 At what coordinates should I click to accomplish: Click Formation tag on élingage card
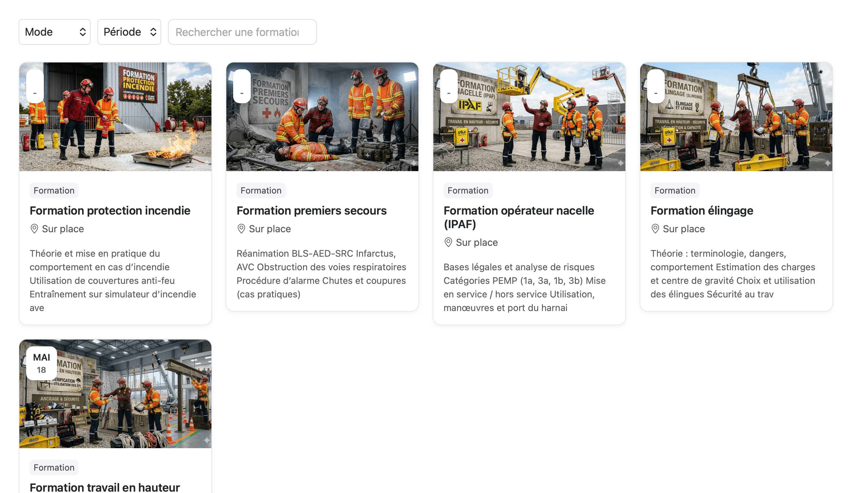675,190
